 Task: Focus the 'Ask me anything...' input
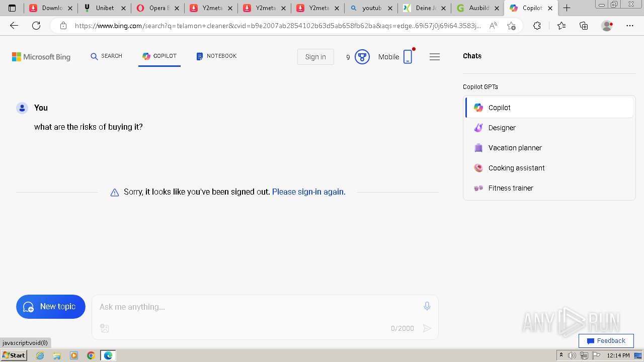[x=257, y=307]
